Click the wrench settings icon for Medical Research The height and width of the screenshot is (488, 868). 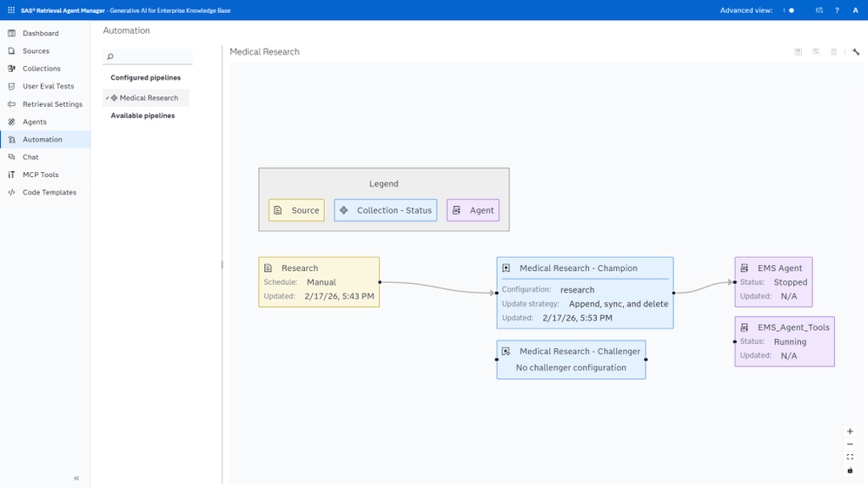tap(856, 51)
